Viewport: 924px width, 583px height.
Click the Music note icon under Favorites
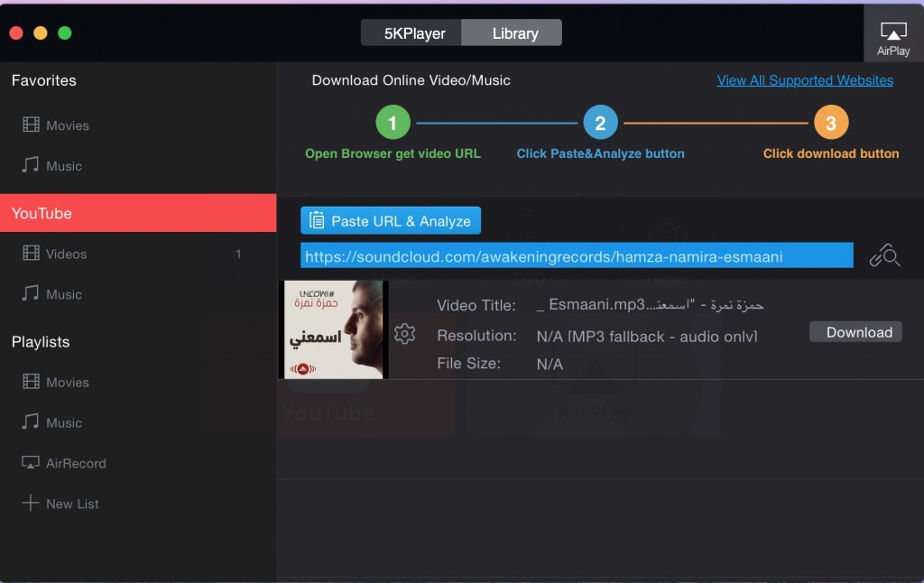point(30,164)
